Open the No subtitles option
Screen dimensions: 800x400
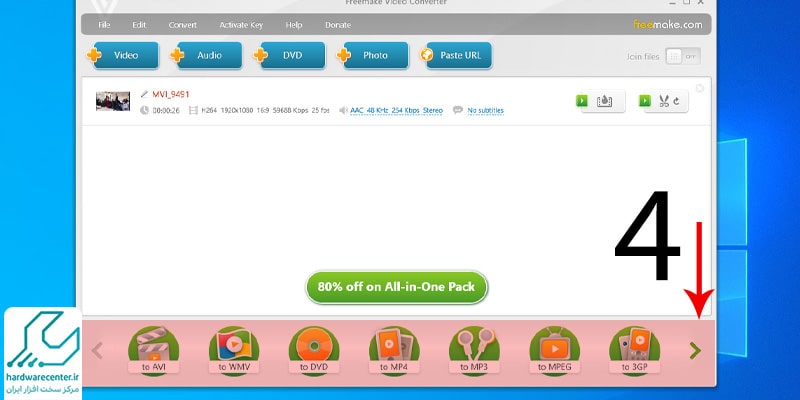pyautogui.click(x=485, y=110)
